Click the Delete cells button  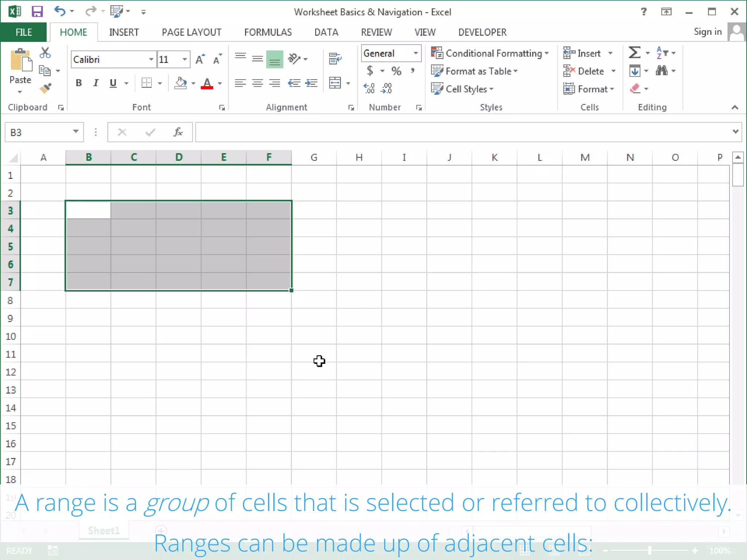[x=583, y=71]
